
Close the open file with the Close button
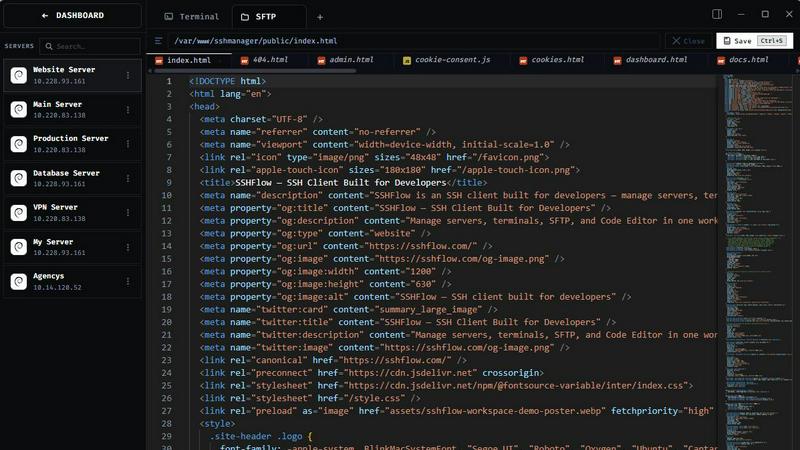pyautogui.click(x=688, y=41)
